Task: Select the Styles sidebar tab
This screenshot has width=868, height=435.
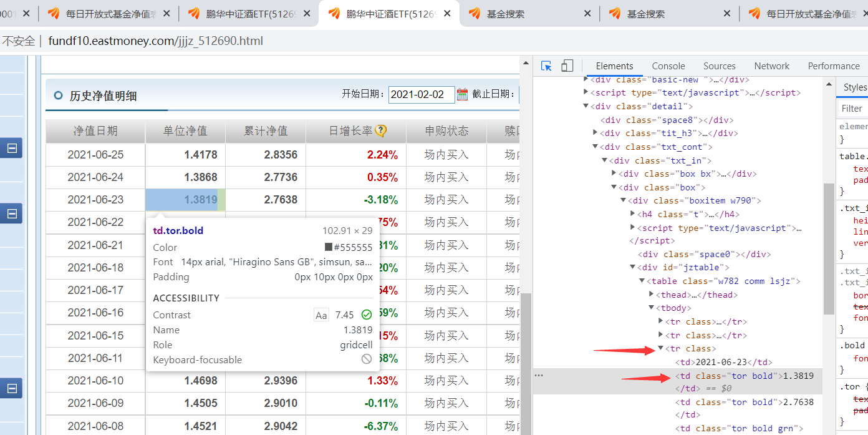Action: click(855, 87)
